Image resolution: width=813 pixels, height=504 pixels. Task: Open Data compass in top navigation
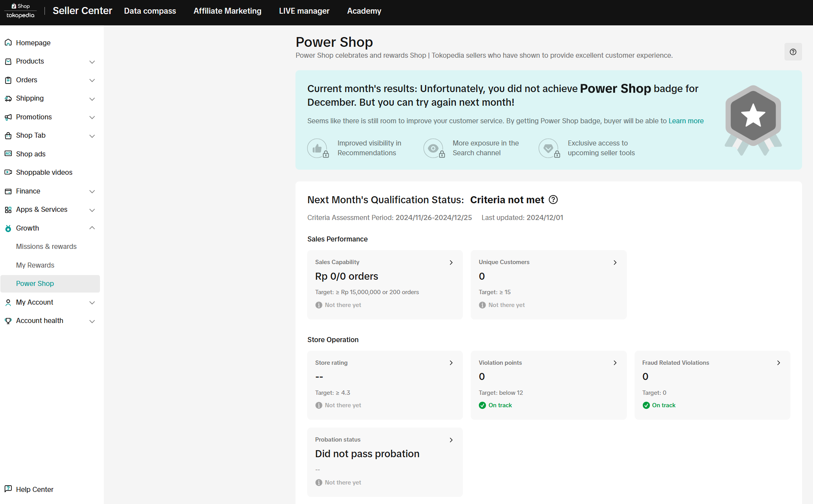(x=150, y=11)
